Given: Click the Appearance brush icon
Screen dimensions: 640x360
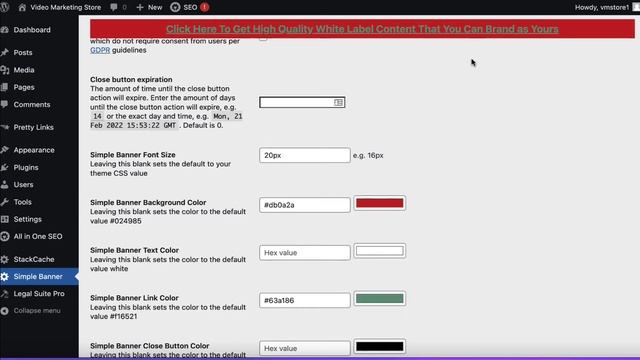Looking at the screenshot, I should [4, 150].
